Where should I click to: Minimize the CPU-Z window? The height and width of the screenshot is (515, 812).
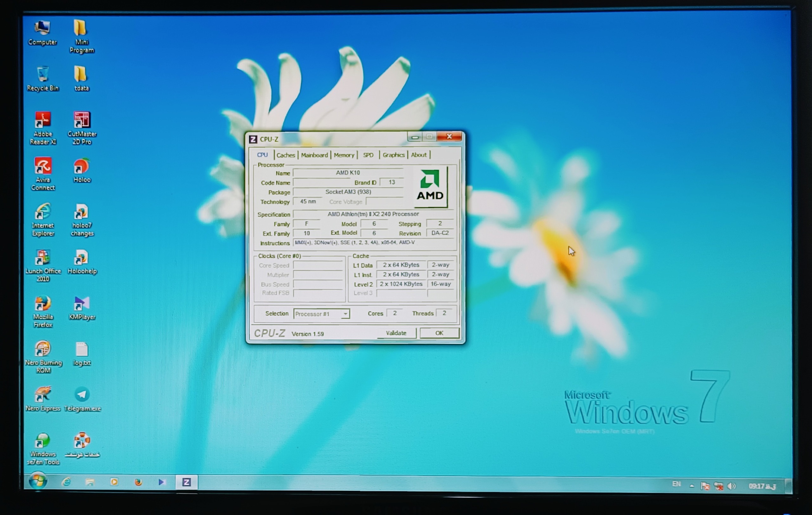tap(415, 137)
